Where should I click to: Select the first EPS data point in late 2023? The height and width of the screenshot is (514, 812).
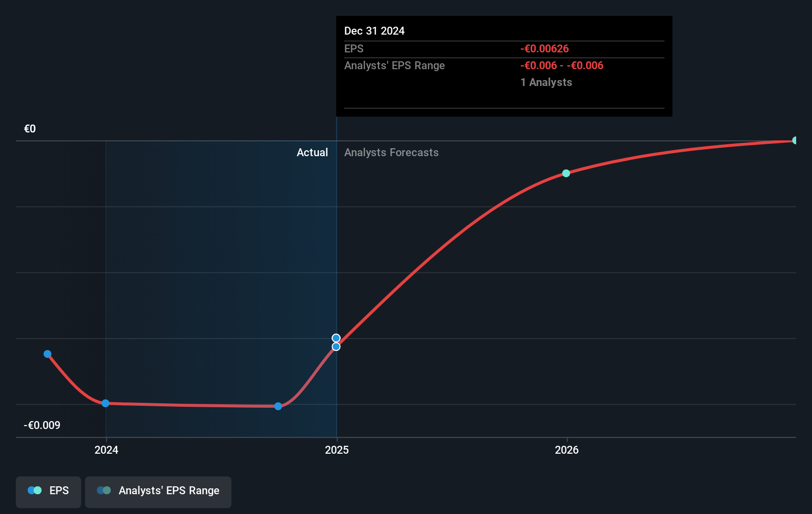(x=47, y=354)
